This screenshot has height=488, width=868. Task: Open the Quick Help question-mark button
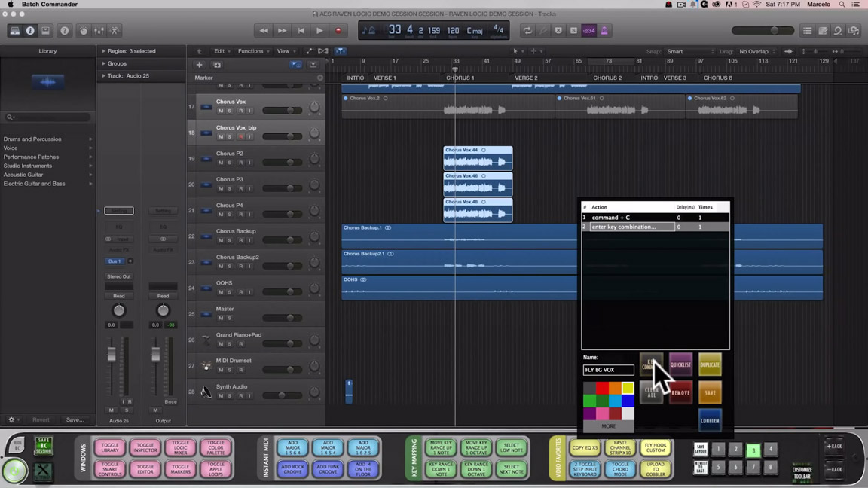(64, 31)
